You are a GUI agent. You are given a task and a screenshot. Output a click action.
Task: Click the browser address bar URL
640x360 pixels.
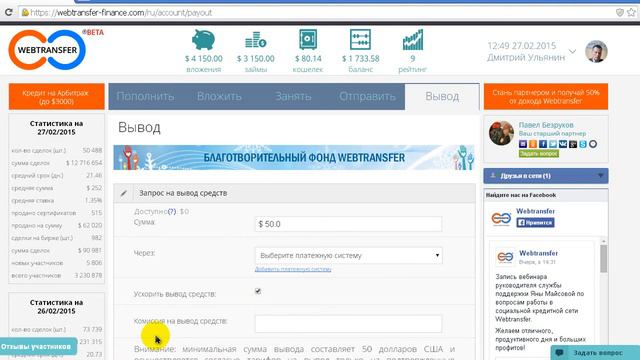coord(121,13)
